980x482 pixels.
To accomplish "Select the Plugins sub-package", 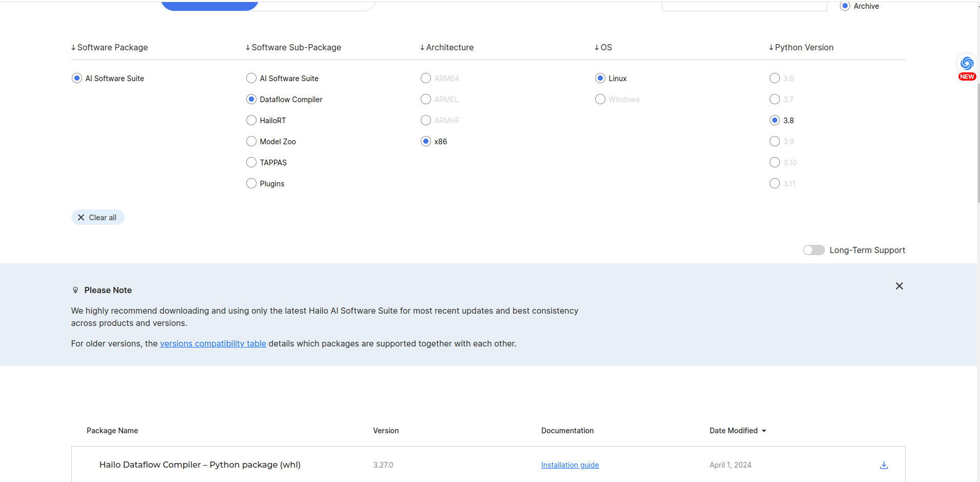I will [251, 183].
